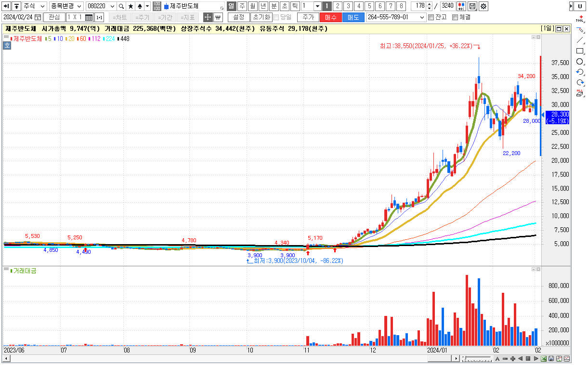Screen dimensions: 588x365
Task: Expand the side panel arrow beside U
Action: point(571,6)
